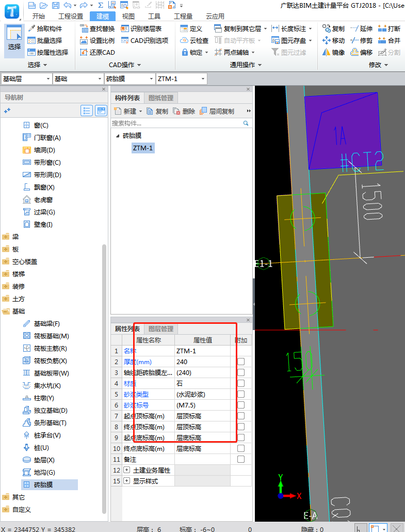Viewport: 405px width, 532px height.
Task: Click the 移动 move tool
Action: click(333, 40)
